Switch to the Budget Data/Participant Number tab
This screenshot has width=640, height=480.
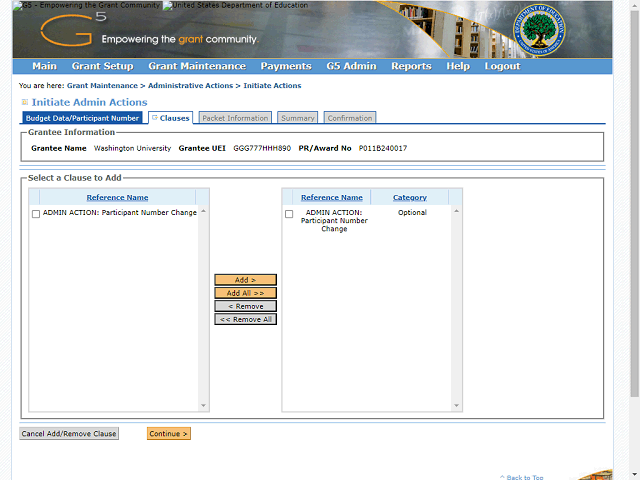click(x=82, y=118)
